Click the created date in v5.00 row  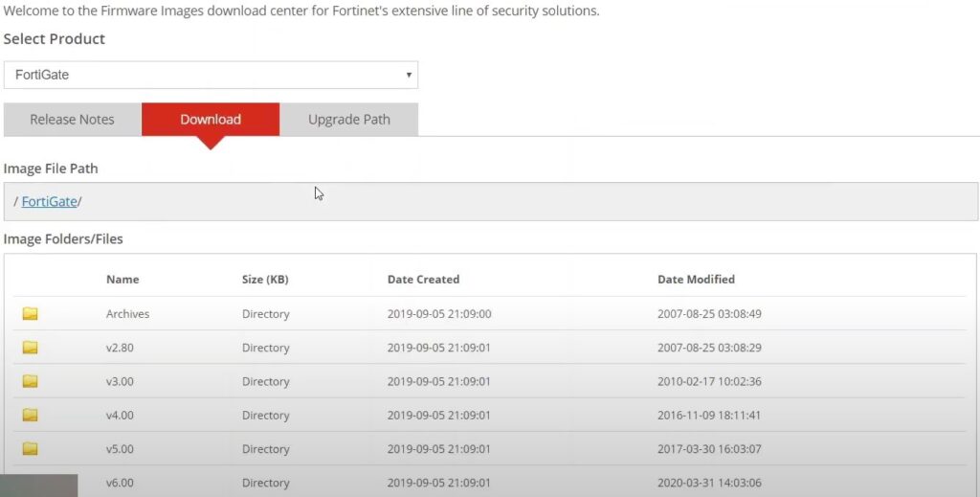(438, 449)
